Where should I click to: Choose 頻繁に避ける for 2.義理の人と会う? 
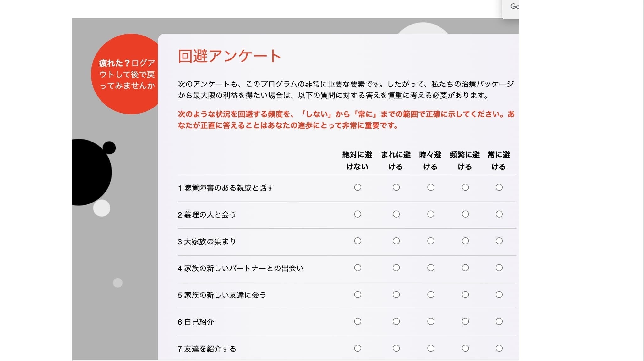(465, 214)
